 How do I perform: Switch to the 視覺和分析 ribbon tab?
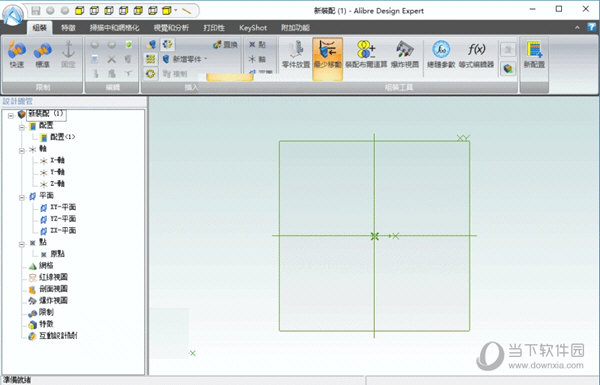[171, 28]
